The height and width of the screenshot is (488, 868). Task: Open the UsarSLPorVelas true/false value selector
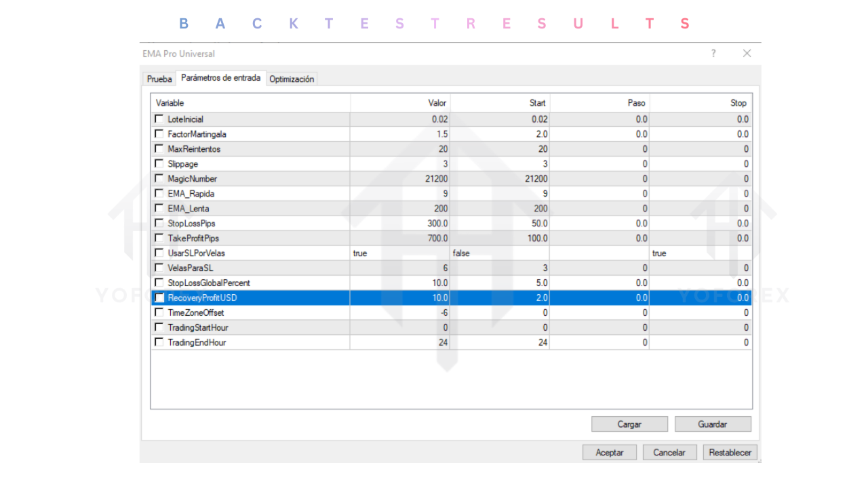coord(400,253)
